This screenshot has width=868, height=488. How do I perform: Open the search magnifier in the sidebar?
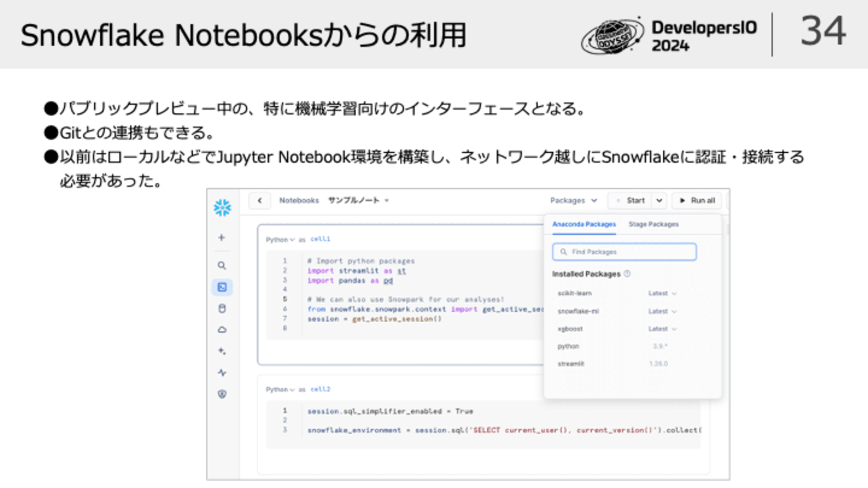(x=222, y=265)
